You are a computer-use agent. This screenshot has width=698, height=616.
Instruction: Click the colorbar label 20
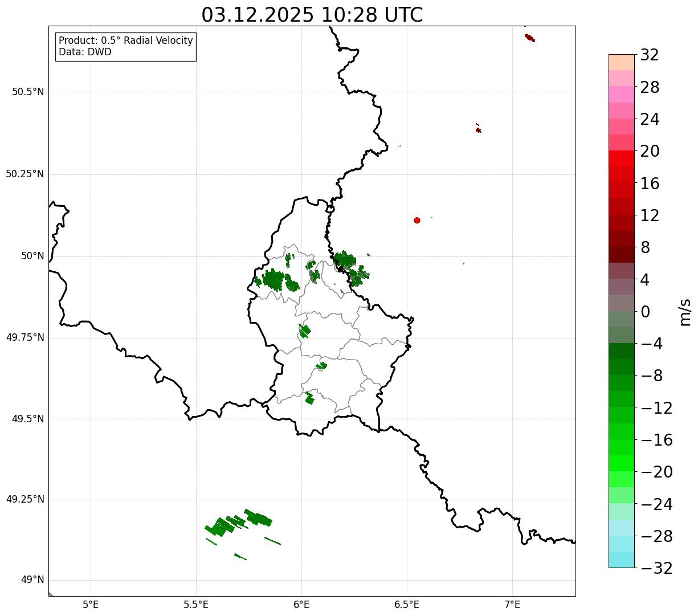pos(650,152)
